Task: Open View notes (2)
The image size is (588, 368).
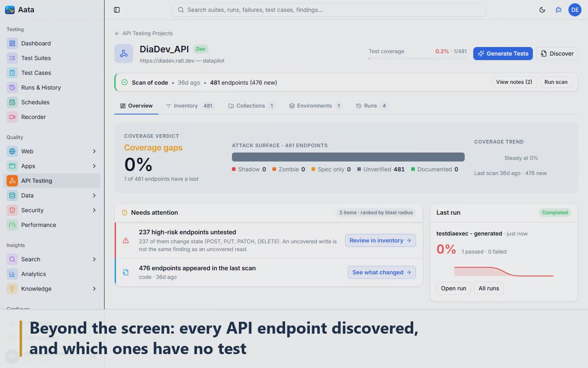Action: click(514, 82)
